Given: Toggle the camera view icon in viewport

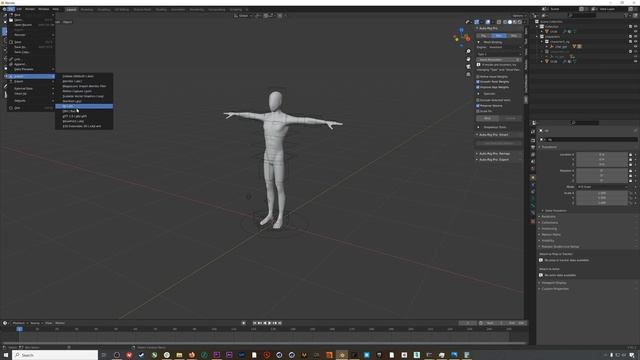Looking at the screenshot, I should point(468,67).
